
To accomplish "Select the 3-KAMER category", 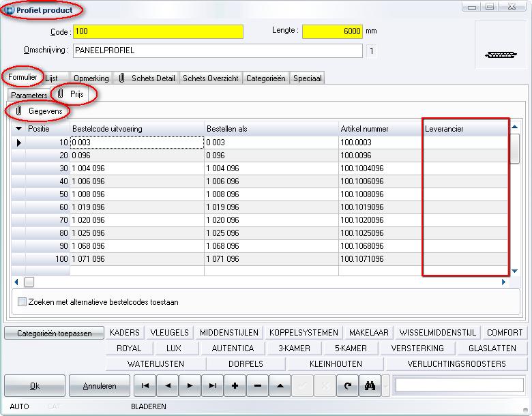I will tap(294, 348).
